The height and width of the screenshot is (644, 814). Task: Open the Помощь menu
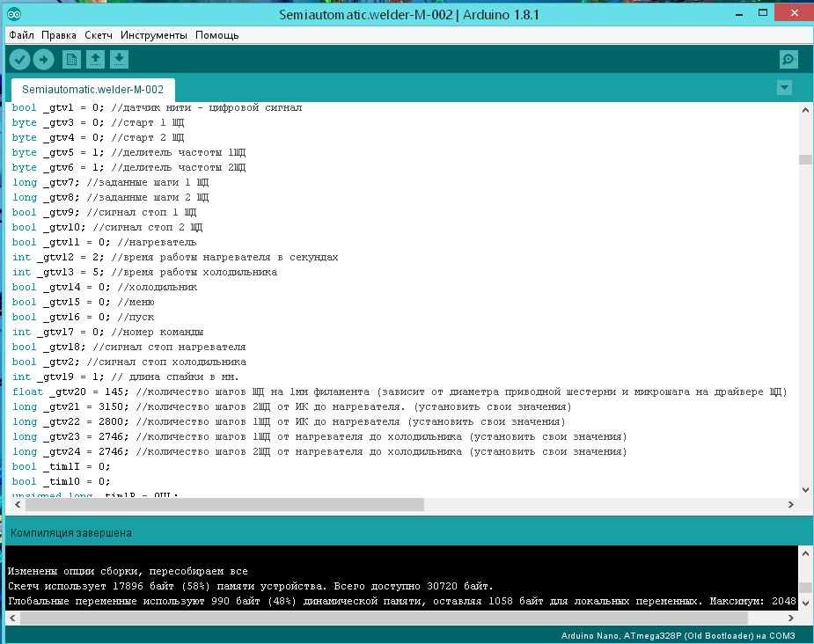pyautogui.click(x=216, y=35)
